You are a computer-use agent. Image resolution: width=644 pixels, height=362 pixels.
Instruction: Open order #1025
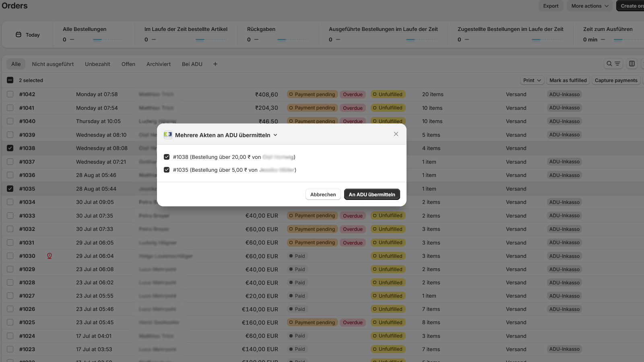(27, 322)
